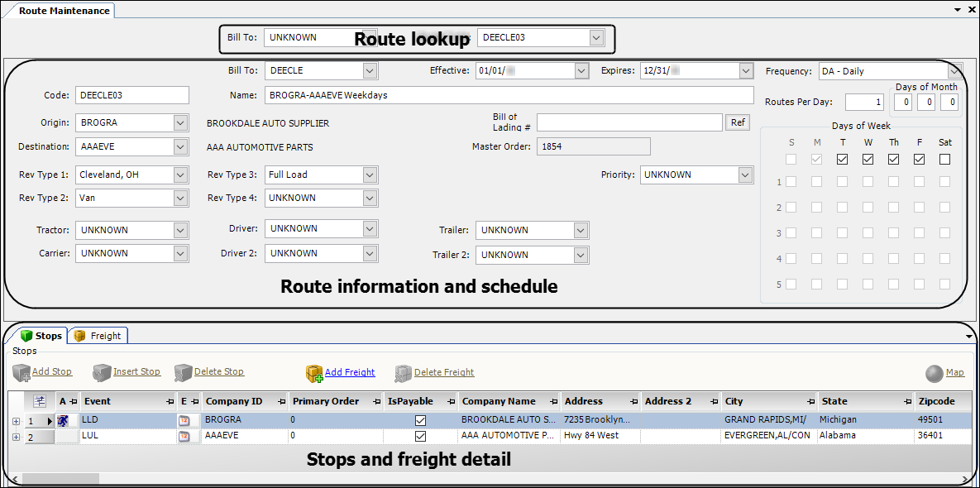Click the Delete Freight icon
Screen dimensions: 980x488
[403, 374]
